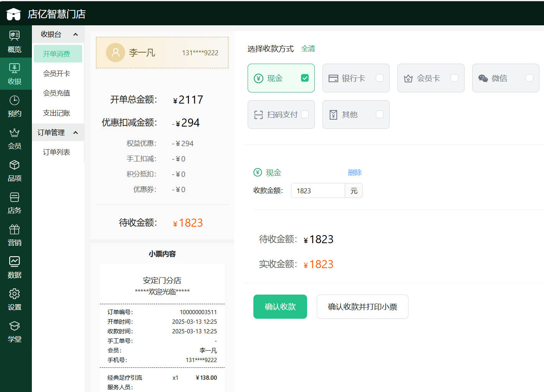544x392 pixels.
Task: Click the WeChat icon on 微信 option
Action: coord(483,78)
